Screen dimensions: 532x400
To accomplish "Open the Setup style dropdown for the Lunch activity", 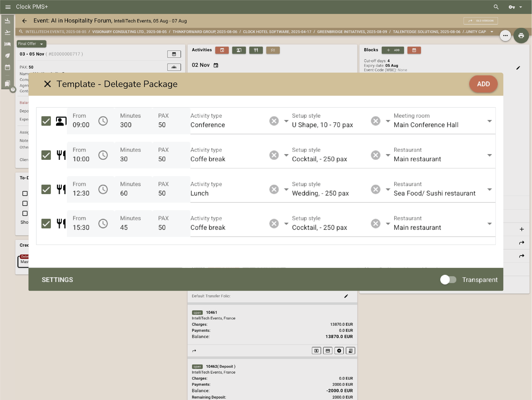I will (x=286, y=189).
